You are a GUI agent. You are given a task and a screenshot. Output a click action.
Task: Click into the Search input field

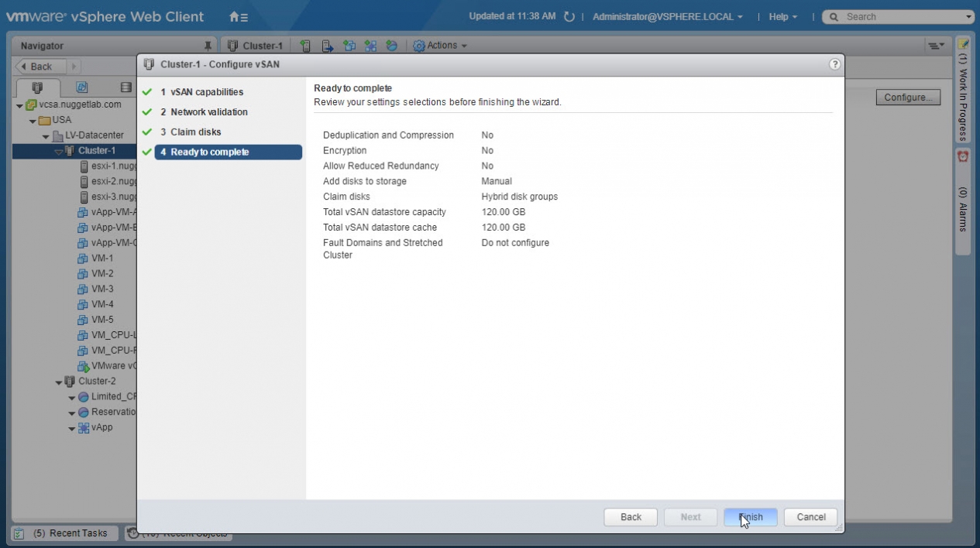click(x=899, y=16)
